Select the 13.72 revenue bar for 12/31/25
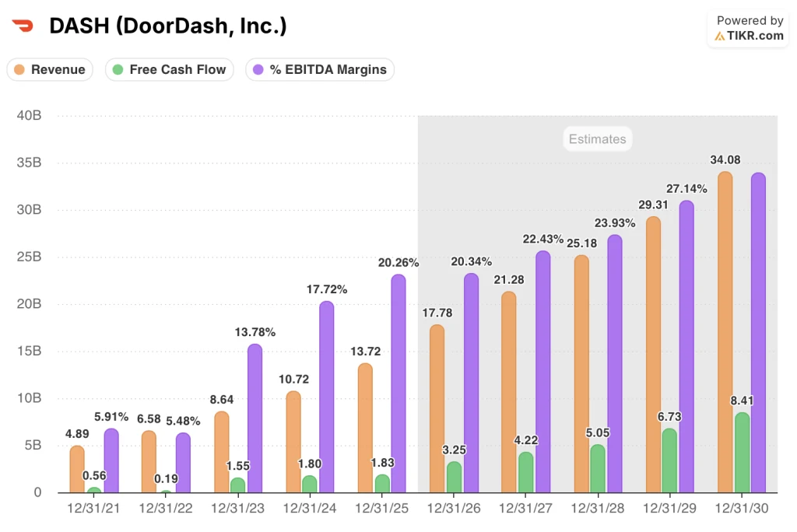The image size is (797, 532). [365, 428]
